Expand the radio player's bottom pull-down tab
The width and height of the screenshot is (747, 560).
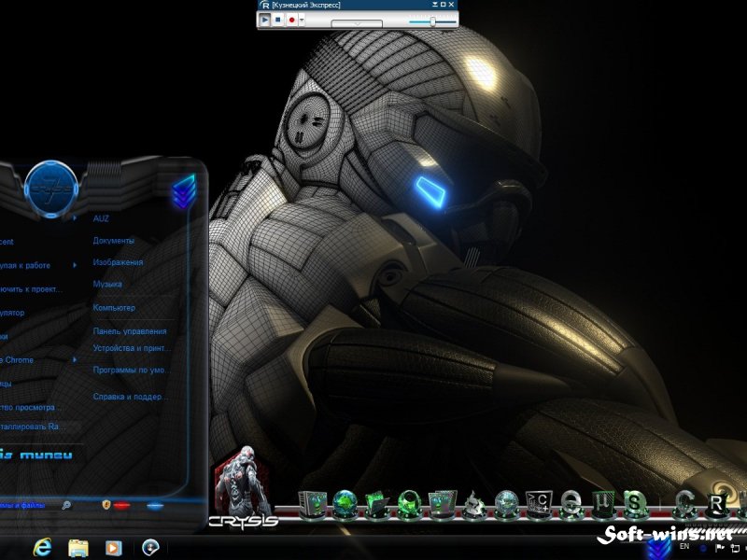(x=357, y=24)
